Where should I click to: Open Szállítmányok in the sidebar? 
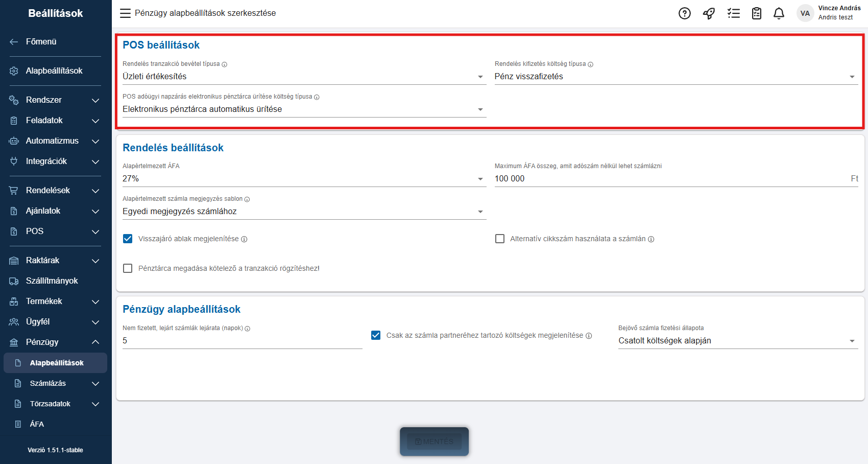[x=52, y=281]
